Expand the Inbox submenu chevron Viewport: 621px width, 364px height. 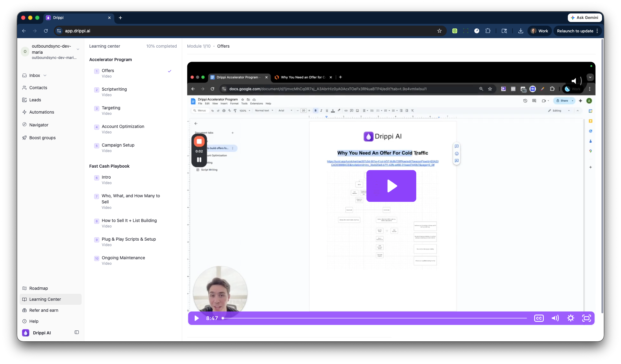point(45,75)
